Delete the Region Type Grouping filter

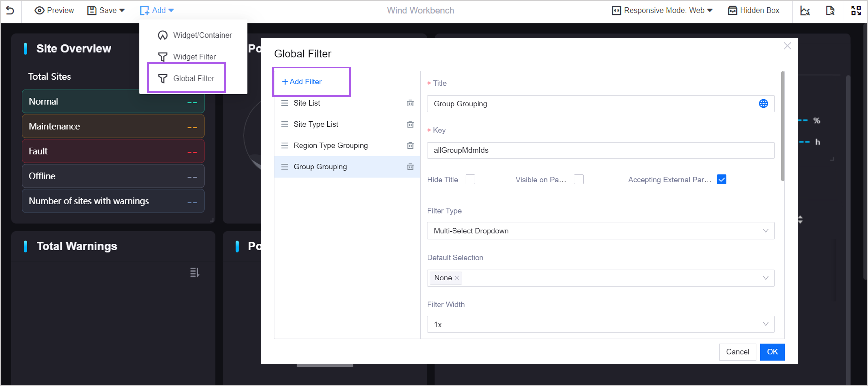coord(410,145)
